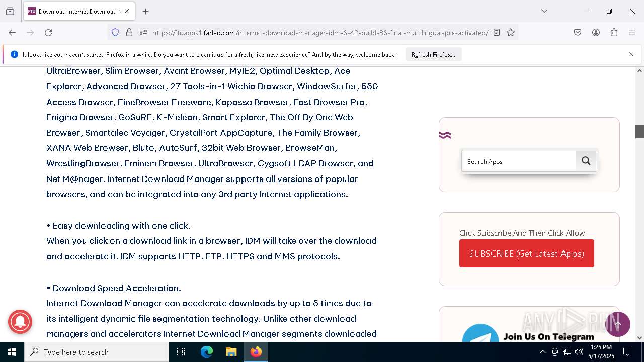Click heading 'Download Speed Acceleration.'
Viewport: 644px width, 362px height.
pyautogui.click(x=117, y=288)
